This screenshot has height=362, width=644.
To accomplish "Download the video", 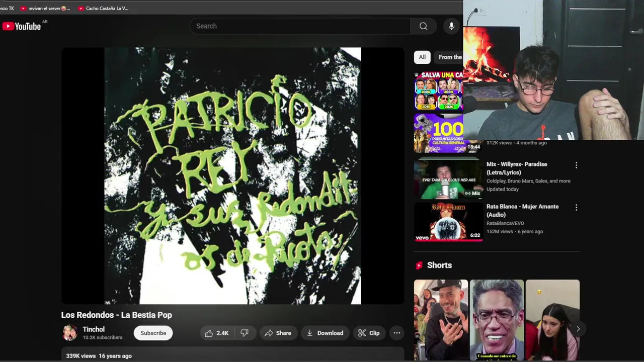I will click(x=325, y=333).
